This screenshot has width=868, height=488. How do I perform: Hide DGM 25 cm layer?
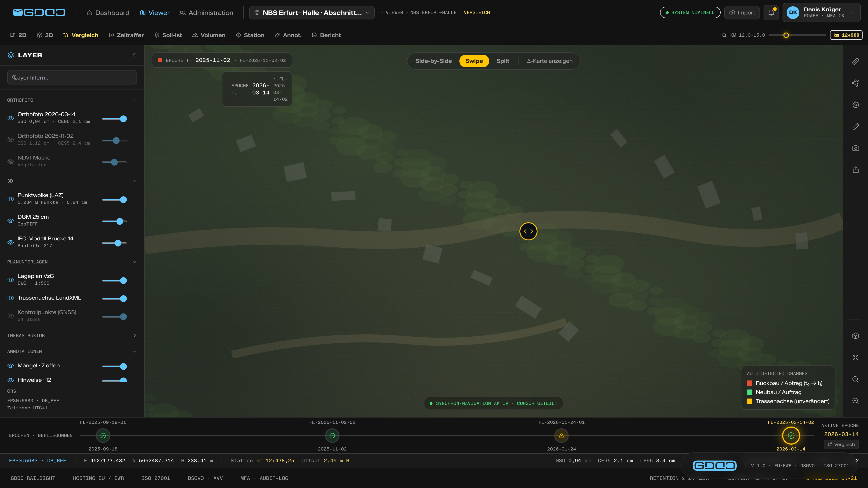coord(11,221)
